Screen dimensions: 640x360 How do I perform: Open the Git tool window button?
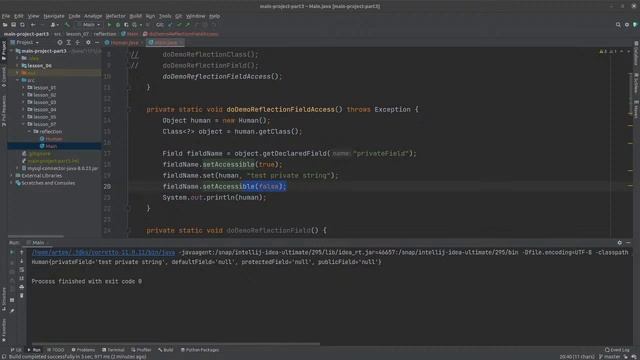tap(16, 350)
